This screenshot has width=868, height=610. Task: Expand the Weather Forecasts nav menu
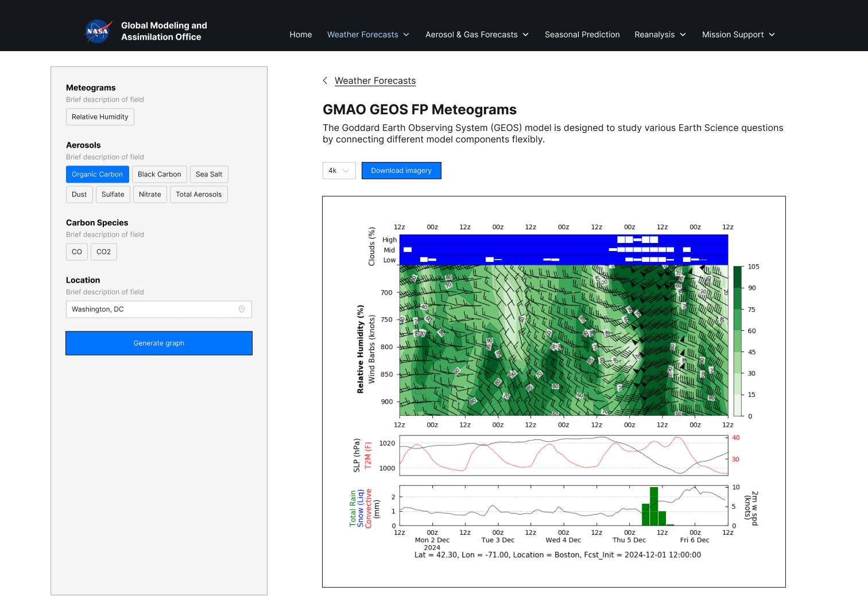click(x=368, y=35)
